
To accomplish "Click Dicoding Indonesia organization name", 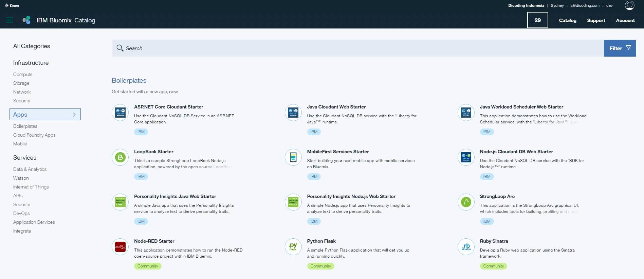I will [526, 5].
